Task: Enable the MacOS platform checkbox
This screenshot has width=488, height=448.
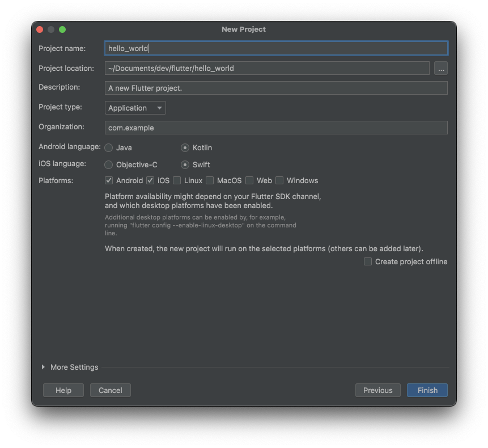Action: pyautogui.click(x=210, y=180)
